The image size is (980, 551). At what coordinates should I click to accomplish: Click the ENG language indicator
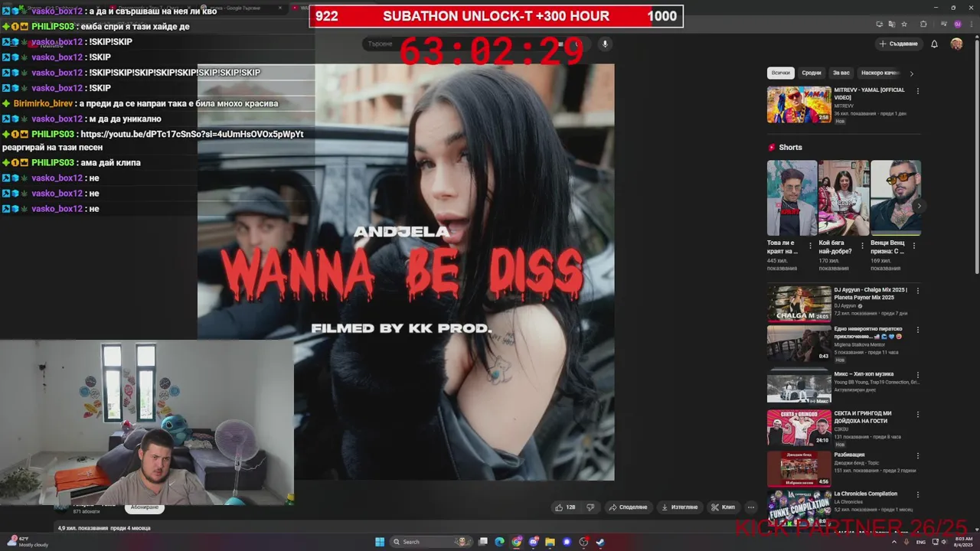(x=921, y=542)
